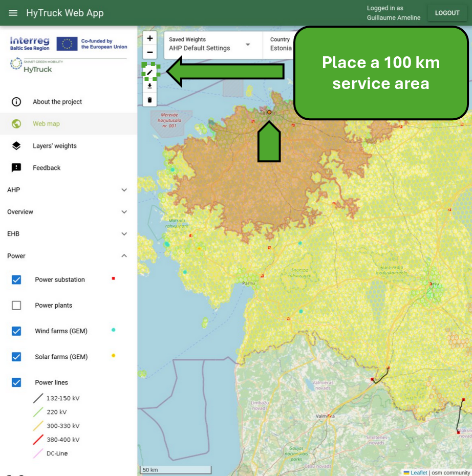Click the teal Wind farms legend dot
The width and height of the screenshot is (472, 476).
pyautogui.click(x=113, y=330)
